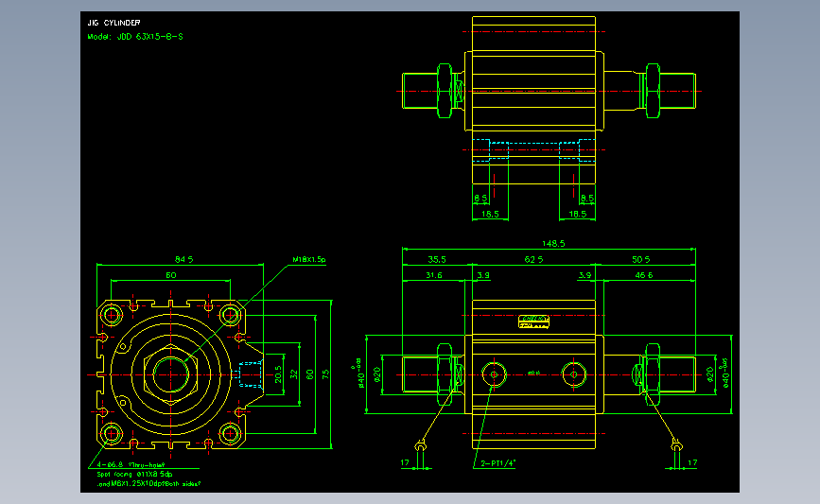Screen dimensions: 820x504
Task: Click the 3.9 dimension beside 31.6
Action: pos(483,275)
